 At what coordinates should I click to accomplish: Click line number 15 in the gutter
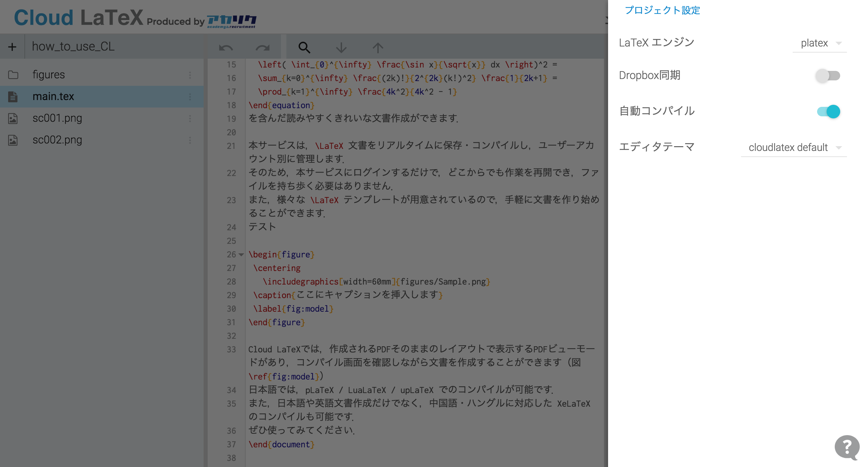(231, 64)
